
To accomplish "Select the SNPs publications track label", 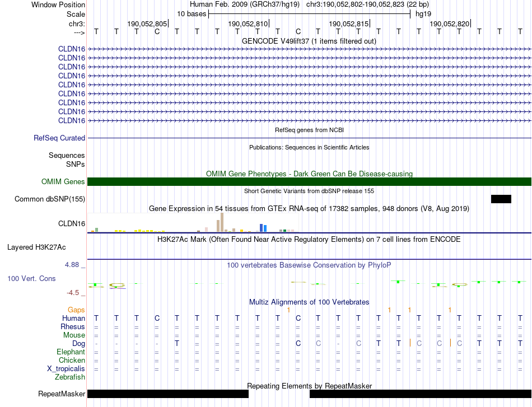I will point(76,164).
